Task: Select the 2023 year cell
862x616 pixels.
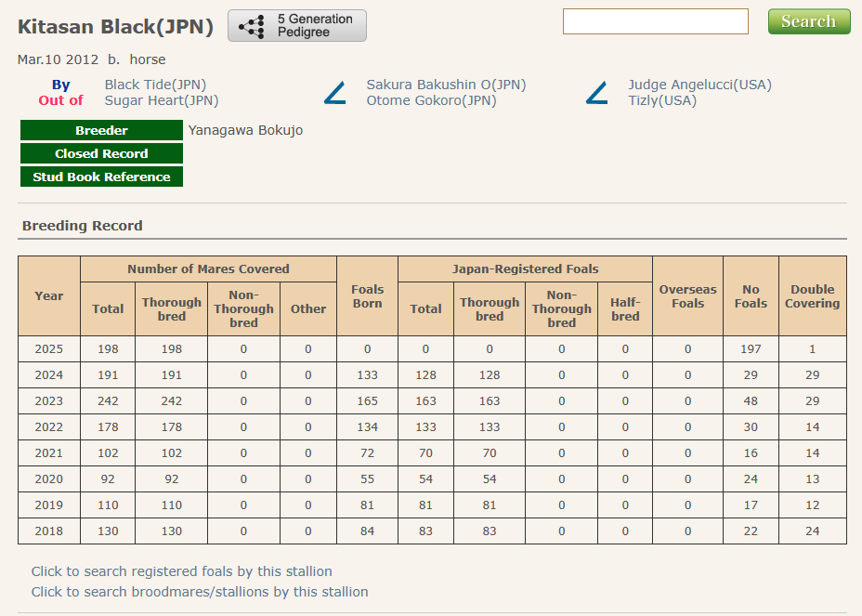Action: point(49,401)
